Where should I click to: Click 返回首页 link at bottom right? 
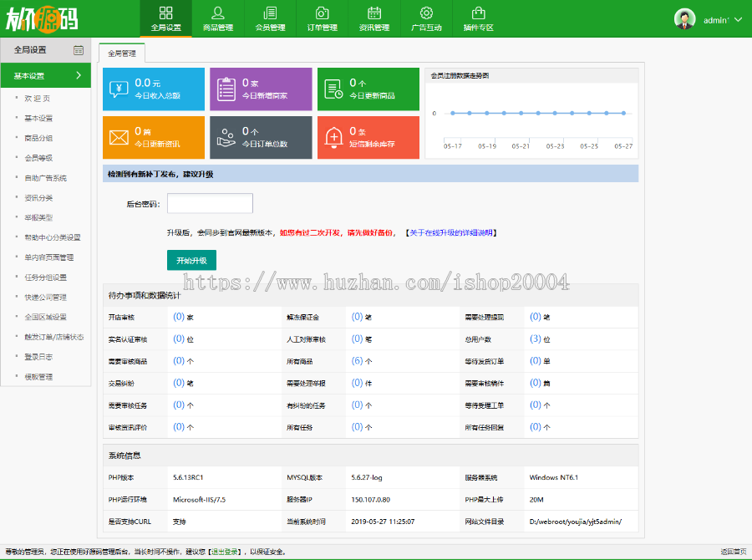[x=734, y=552]
